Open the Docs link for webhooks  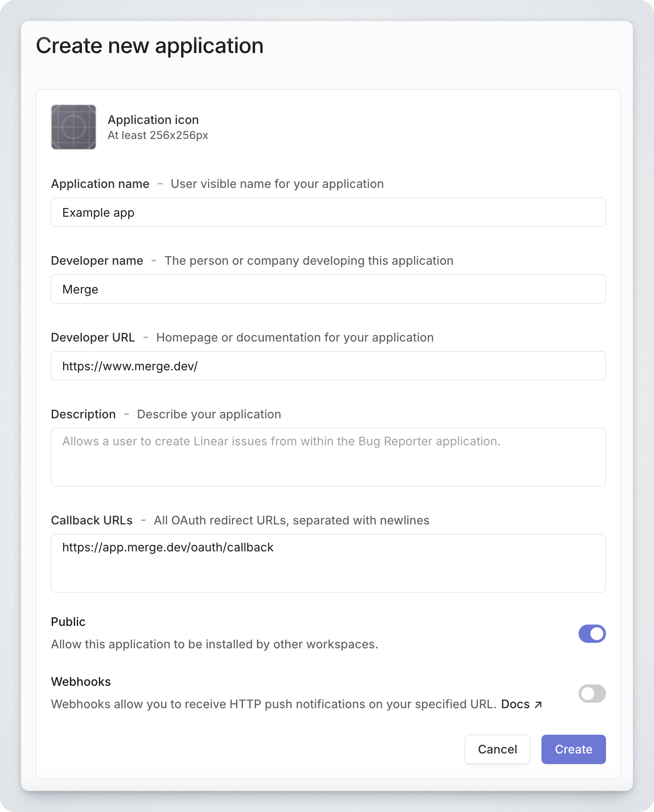515,704
